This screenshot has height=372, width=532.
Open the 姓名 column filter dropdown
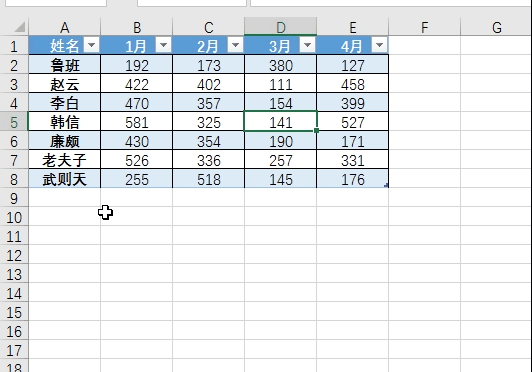coord(91,45)
